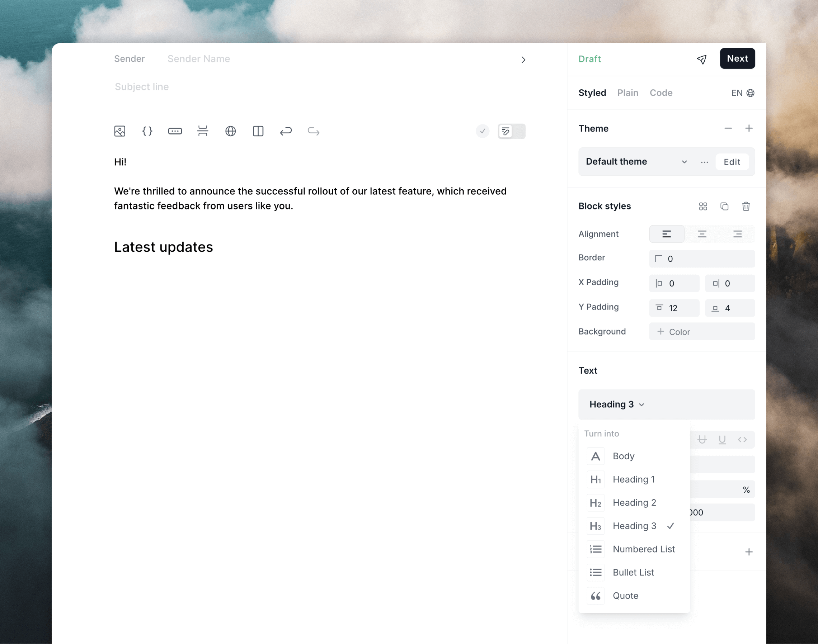
Task: Send test email with paper plane icon
Action: tap(701, 59)
